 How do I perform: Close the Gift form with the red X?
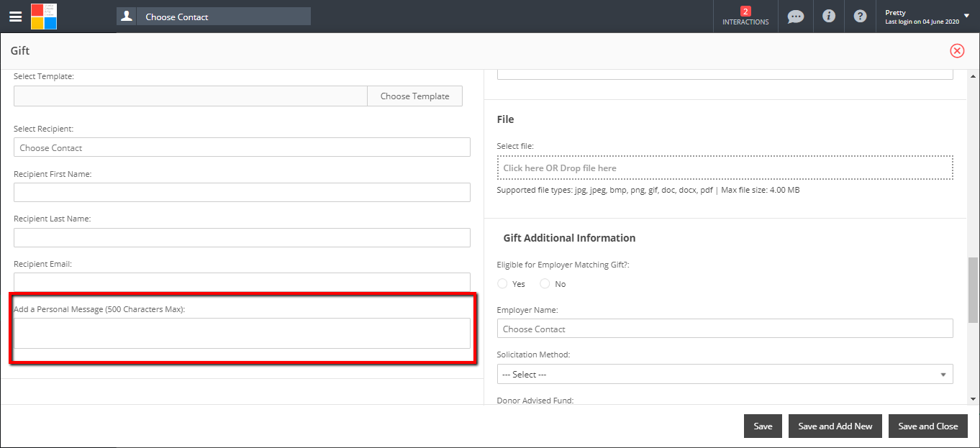pos(957,50)
